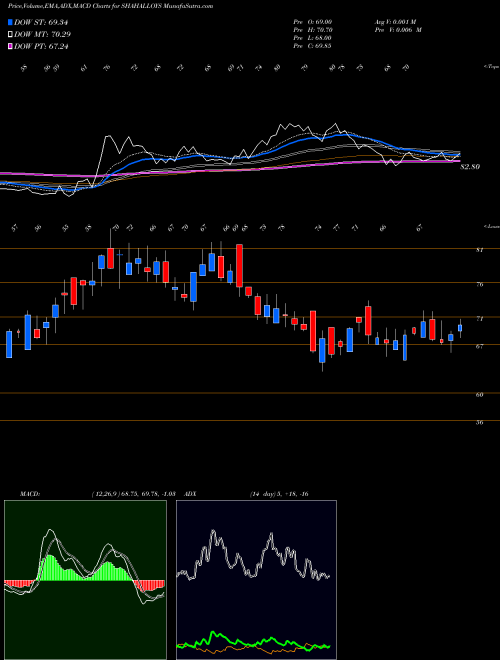
Task: Click the green ADX line peak
Action: click(213, 632)
